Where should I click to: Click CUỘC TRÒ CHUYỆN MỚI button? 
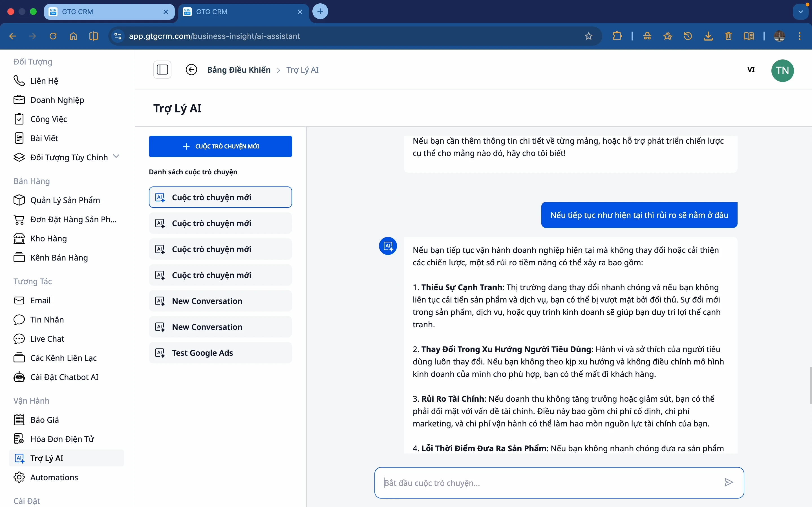pyautogui.click(x=220, y=146)
